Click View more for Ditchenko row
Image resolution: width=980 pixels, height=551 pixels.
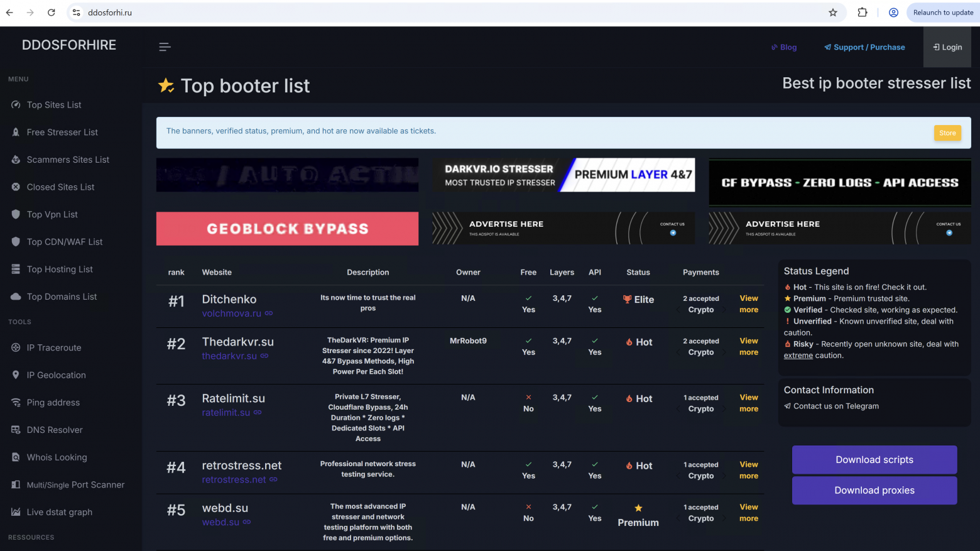tap(749, 304)
